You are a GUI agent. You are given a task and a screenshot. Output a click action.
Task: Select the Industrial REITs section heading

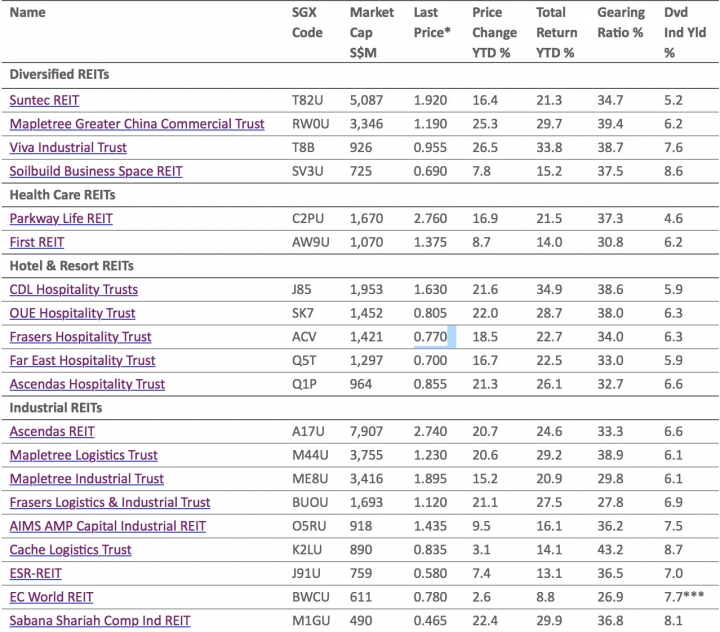[x=56, y=408]
